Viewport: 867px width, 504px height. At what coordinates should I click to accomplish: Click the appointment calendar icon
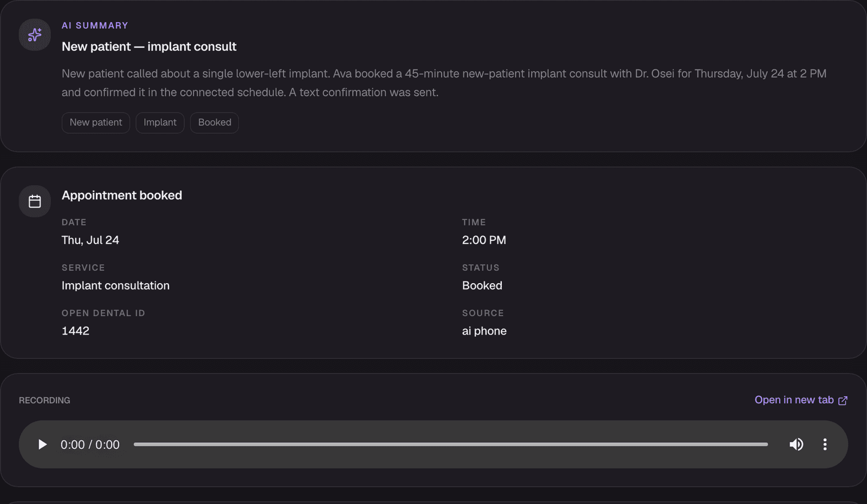pyautogui.click(x=35, y=201)
